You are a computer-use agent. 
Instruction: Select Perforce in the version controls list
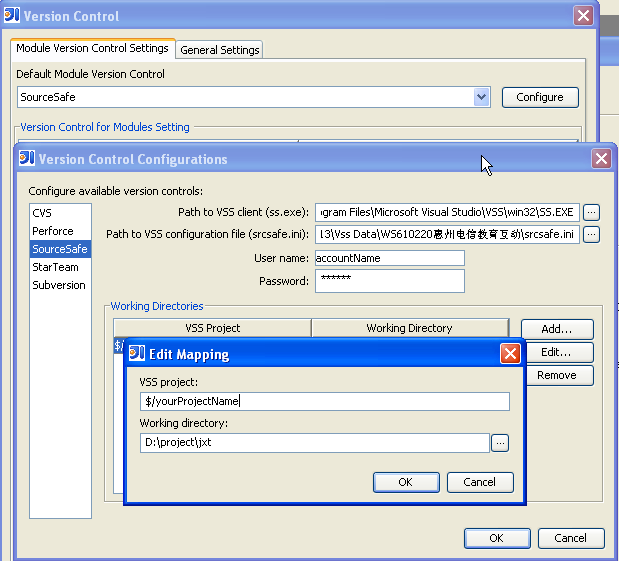click(x=60, y=231)
